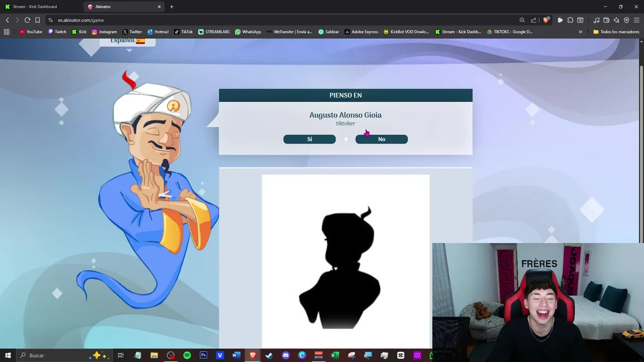Open the Hotmail bookmark
The image size is (644, 362).
coord(157,32)
